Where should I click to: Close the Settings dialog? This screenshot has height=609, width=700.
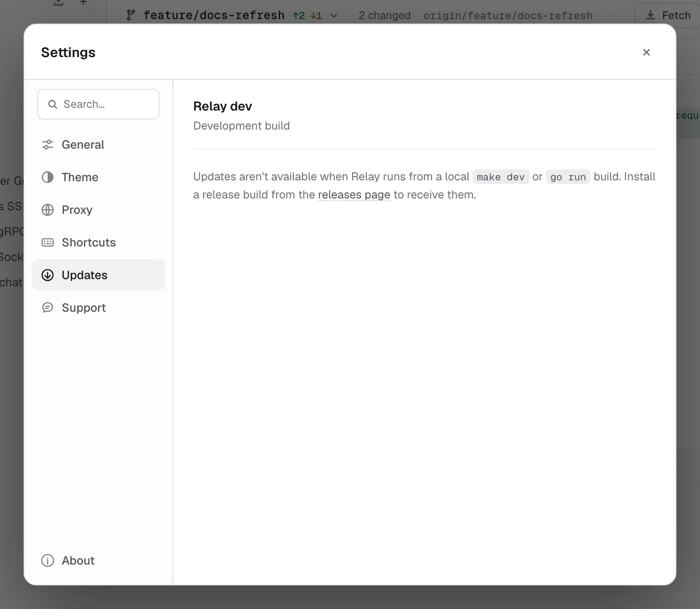647,52
